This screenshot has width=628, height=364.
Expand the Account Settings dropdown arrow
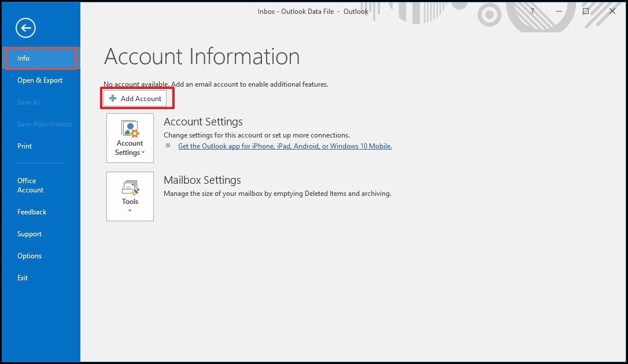tap(143, 153)
